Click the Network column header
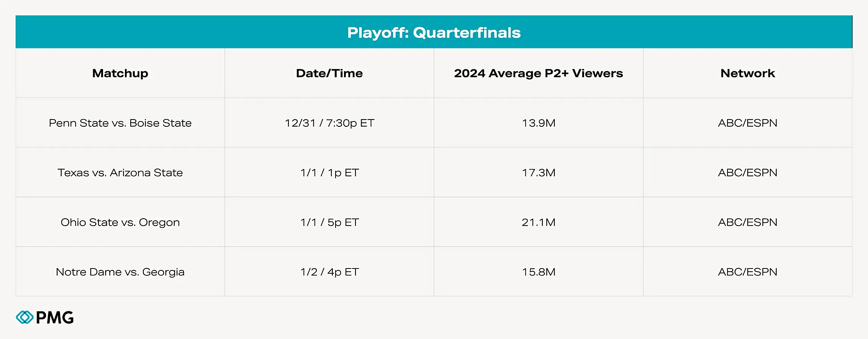The height and width of the screenshot is (339, 868). click(x=747, y=73)
